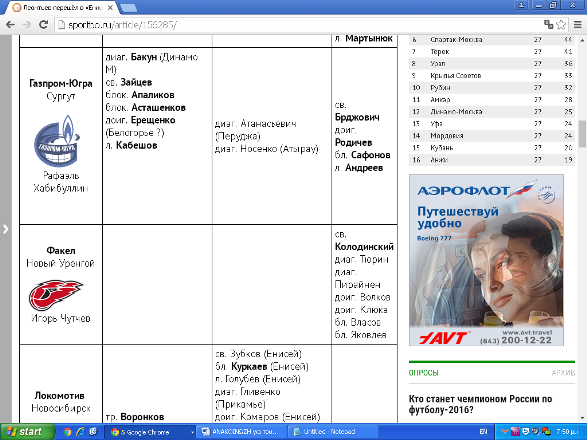Click the player name Воронков

point(142,417)
